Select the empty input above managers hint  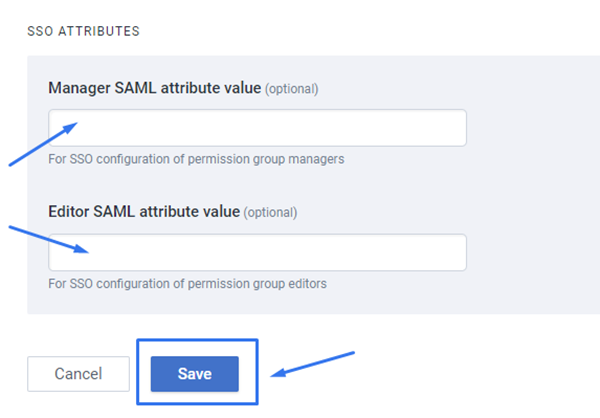257,128
